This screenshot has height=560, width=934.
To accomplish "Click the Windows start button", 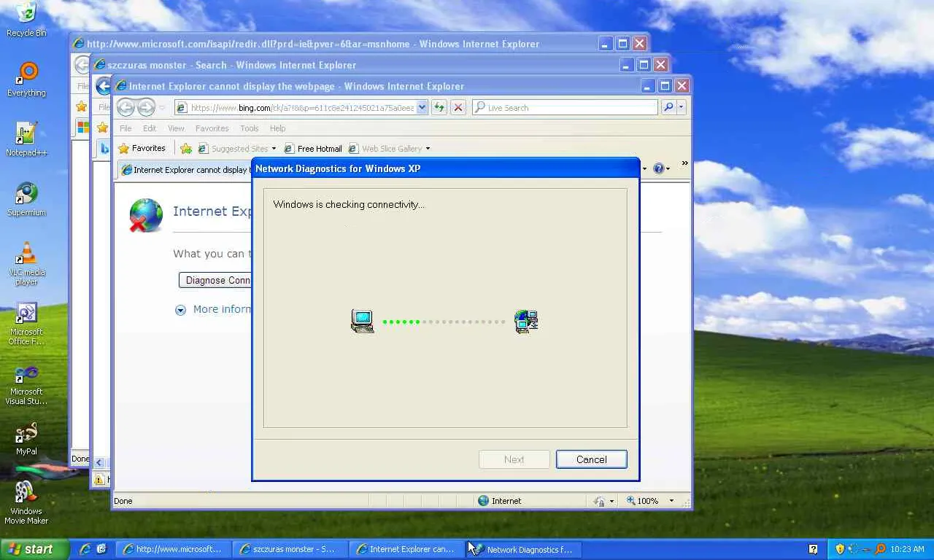I will point(34,549).
